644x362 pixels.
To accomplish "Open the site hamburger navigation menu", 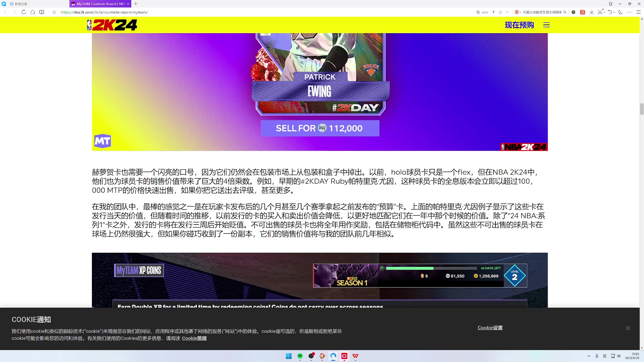I will (546, 25).
